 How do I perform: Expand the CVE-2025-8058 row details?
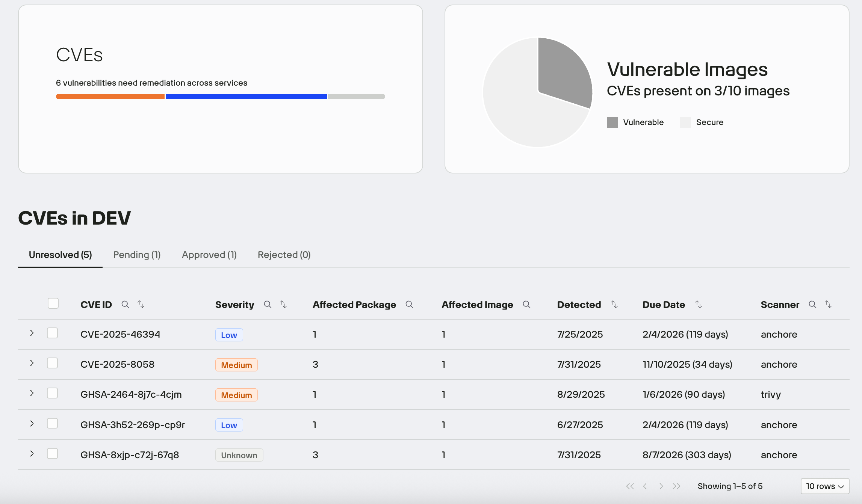[x=32, y=363]
